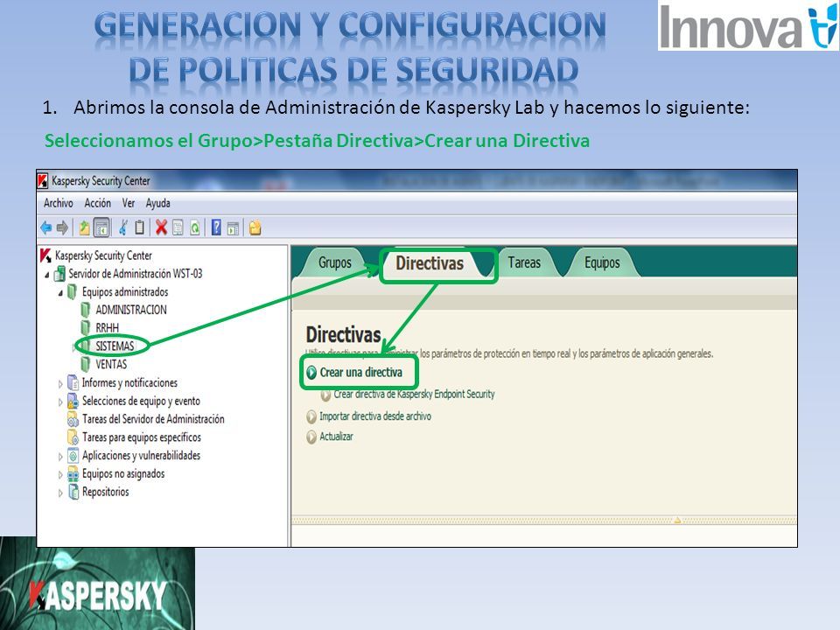Click the title bar Kaspersky logo icon
The width and height of the screenshot is (840, 630).
(43, 180)
